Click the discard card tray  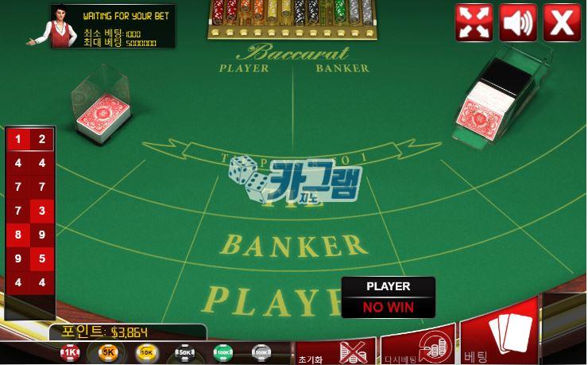[x=102, y=106]
